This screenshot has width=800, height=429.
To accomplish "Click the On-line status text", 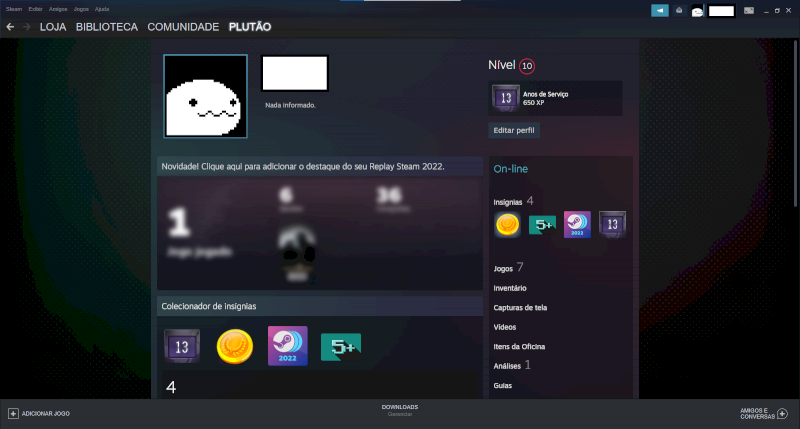I will tap(510, 169).
